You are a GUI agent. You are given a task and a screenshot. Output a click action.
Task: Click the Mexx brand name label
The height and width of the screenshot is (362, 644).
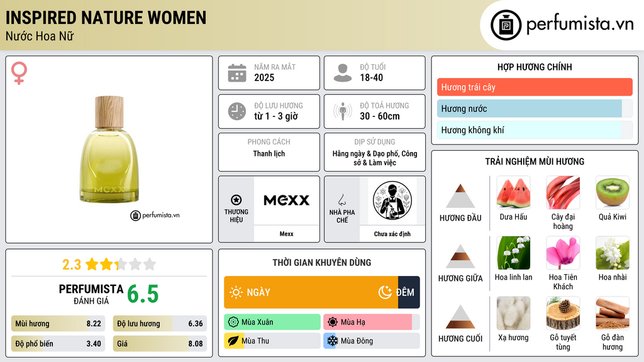tap(286, 234)
